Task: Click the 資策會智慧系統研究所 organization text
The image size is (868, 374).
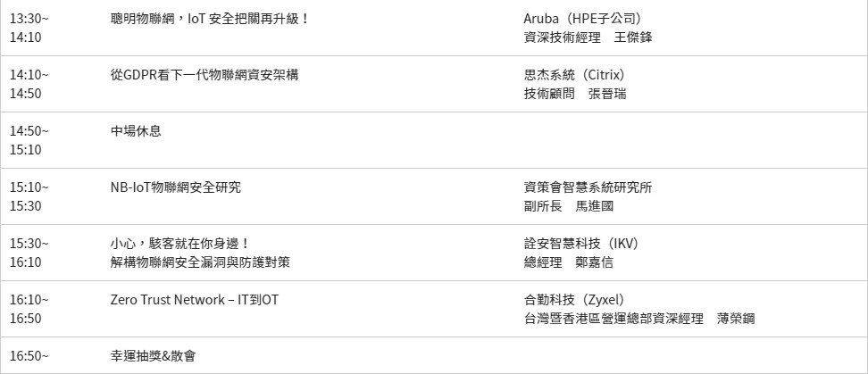Action: [588, 187]
